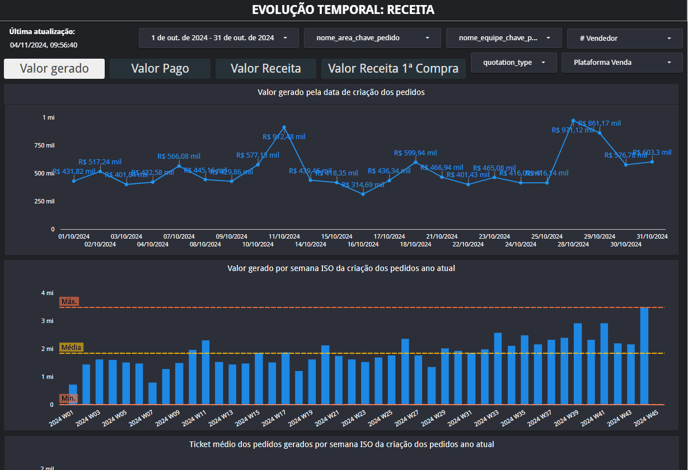This screenshot has width=688, height=470.
Task: Select the 2024 W01 bar
Action: (73, 395)
